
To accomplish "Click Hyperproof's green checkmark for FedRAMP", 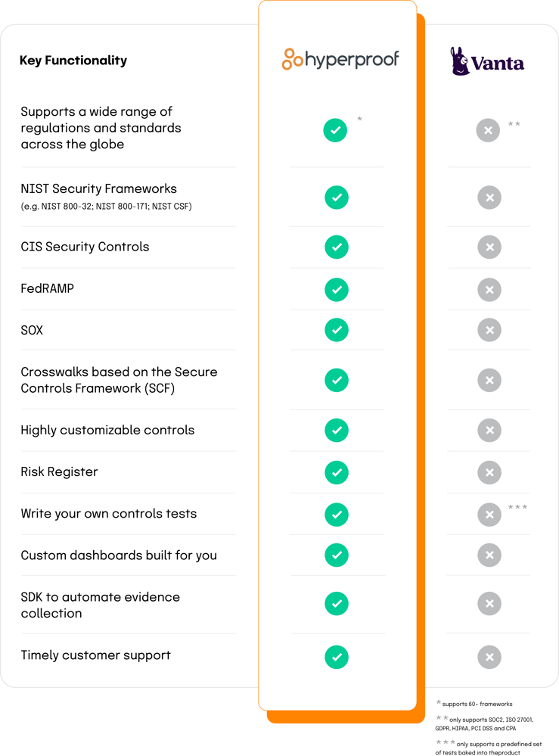I will point(337,289).
